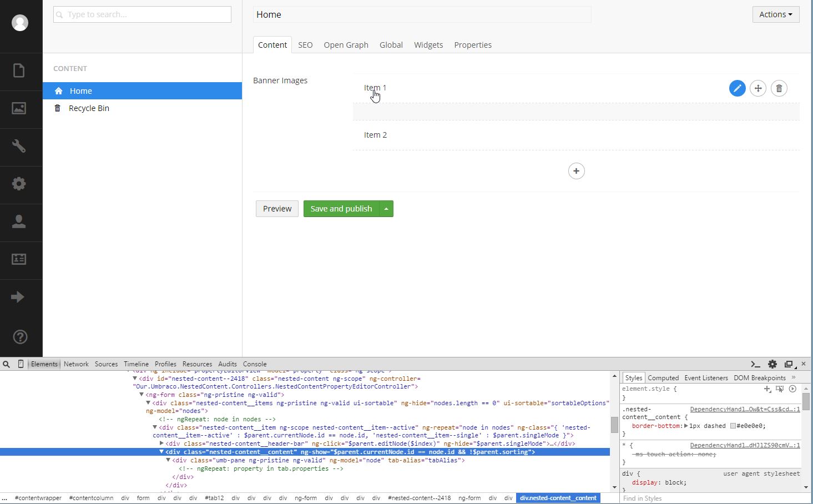Show the DevTools console drawer icon
The height and width of the screenshot is (504, 813).
(755, 364)
